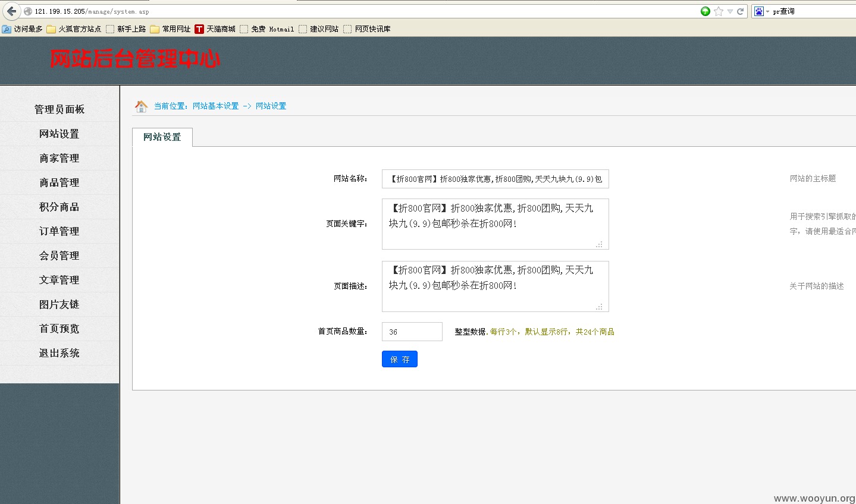This screenshot has height=504, width=856.
Task: Open 积分商品 in the sidebar
Action: click(x=59, y=207)
